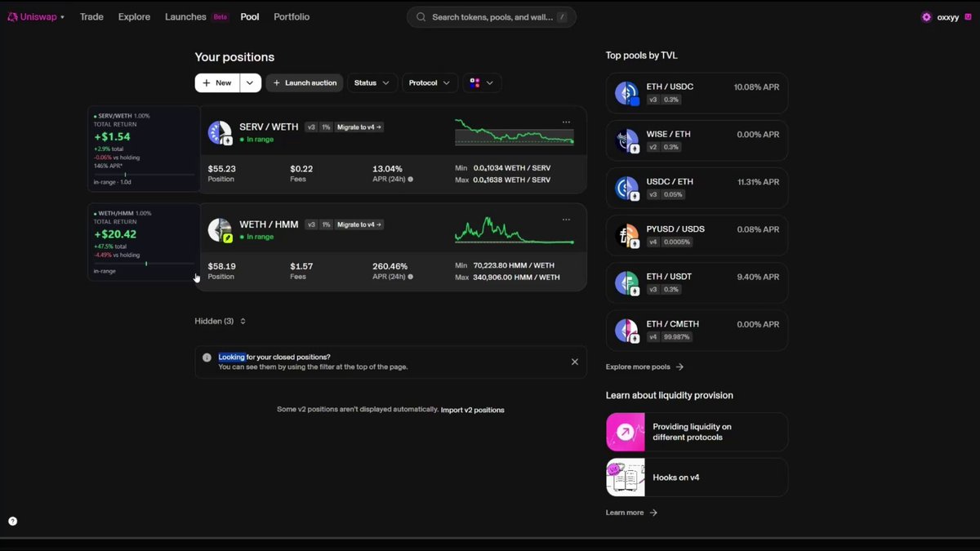
Task: Click the pink icon right of oxxyy
Action: [969, 17]
